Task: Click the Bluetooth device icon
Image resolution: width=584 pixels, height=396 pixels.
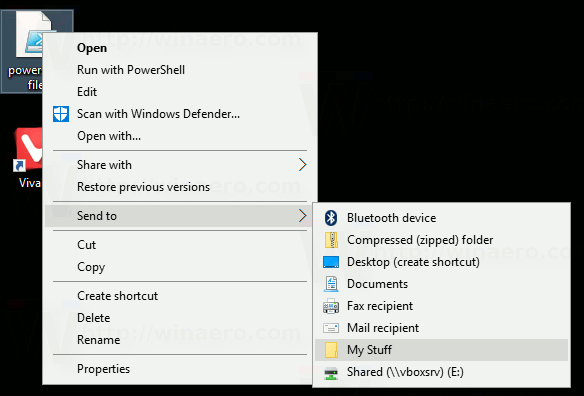Action: pyautogui.click(x=330, y=218)
